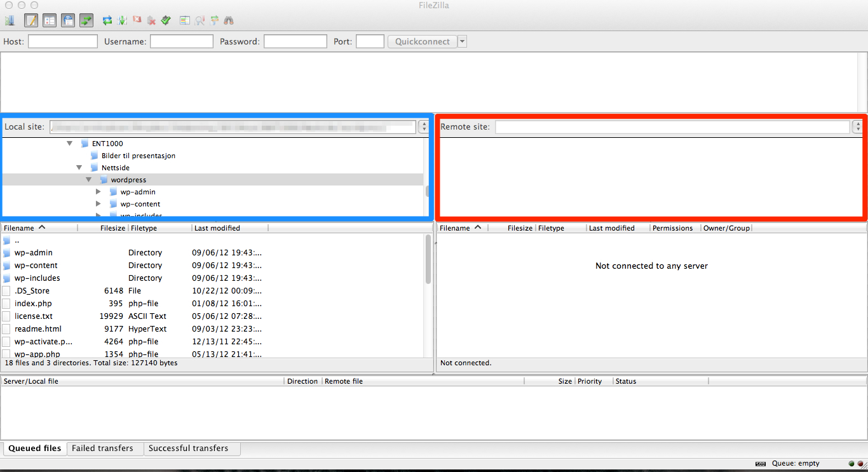Select ENT1000 folder in local tree
The height and width of the screenshot is (472, 868).
107,144
